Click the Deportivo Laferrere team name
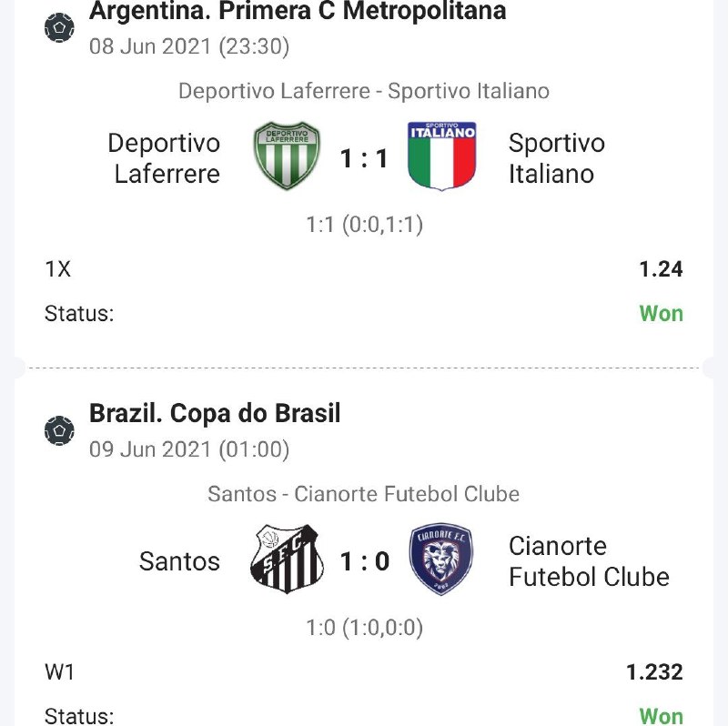The height and width of the screenshot is (726, 728). click(165, 158)
